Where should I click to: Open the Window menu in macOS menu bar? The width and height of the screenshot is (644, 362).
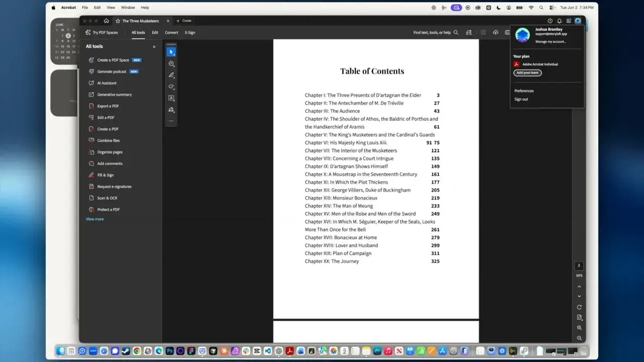tap(128, 8)
